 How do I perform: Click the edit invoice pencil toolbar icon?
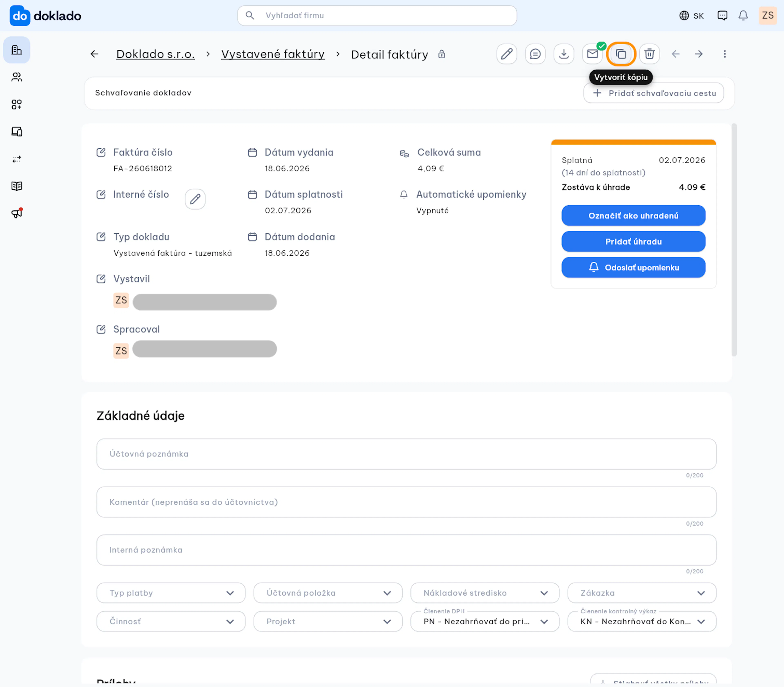point(507,54)
